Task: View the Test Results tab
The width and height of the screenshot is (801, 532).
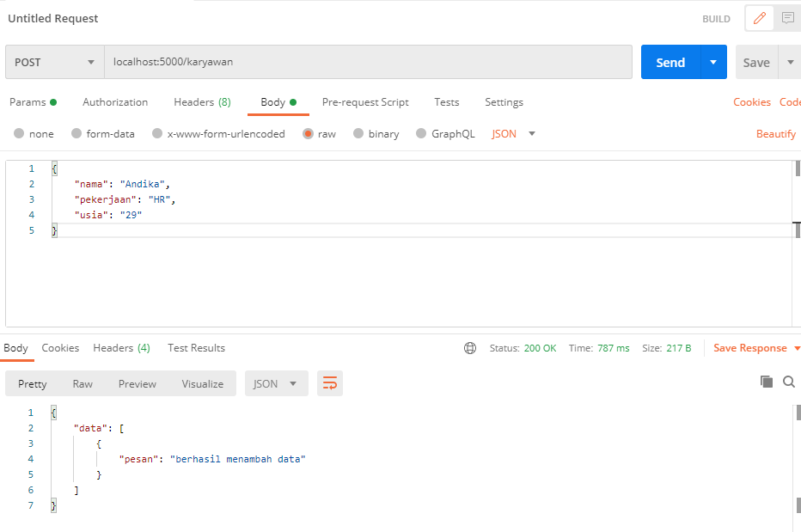Action: (x=196, y=348)
